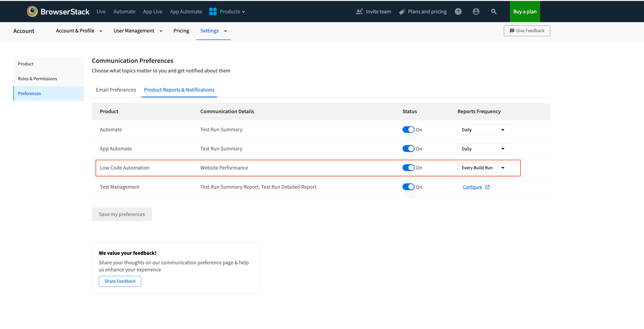Viewport: 644px width, 329px height.
Task: Click the Reports Frequency column header
Action: click(479, 111)
